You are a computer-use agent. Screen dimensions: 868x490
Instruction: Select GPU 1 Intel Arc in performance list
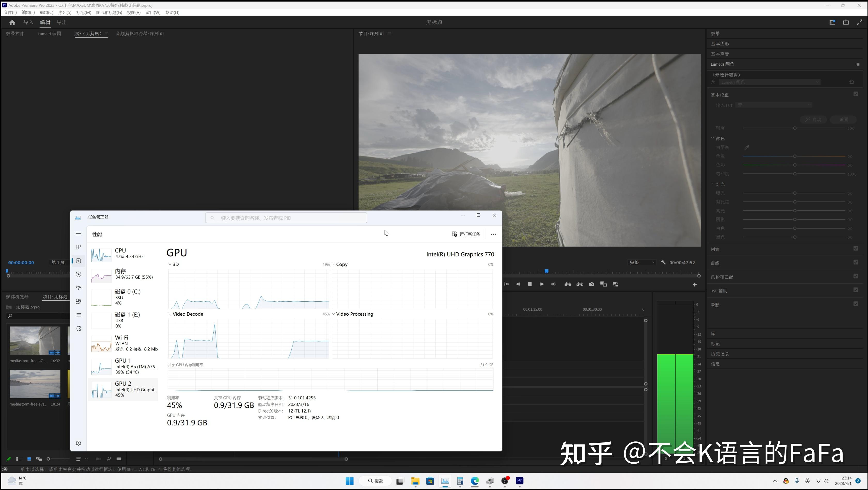pos(123,366)
